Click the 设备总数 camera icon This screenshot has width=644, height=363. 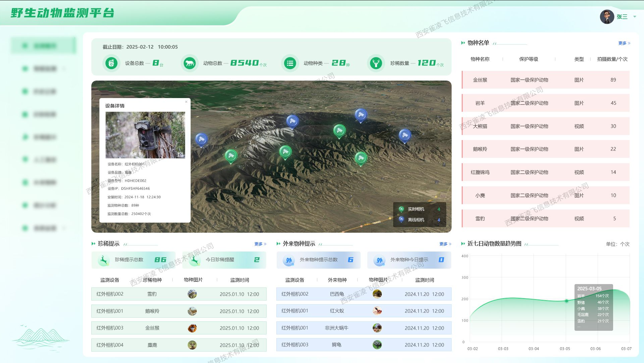point(111,63)
